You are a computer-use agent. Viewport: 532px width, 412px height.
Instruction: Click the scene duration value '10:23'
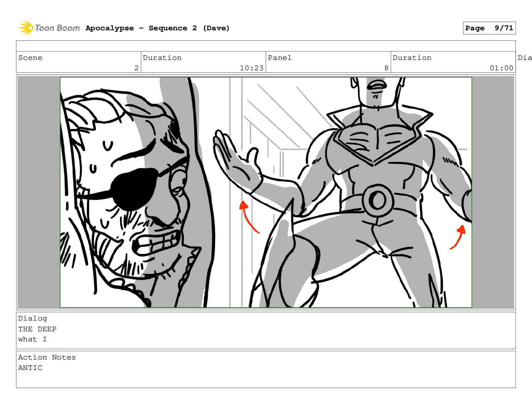(252, 68)
